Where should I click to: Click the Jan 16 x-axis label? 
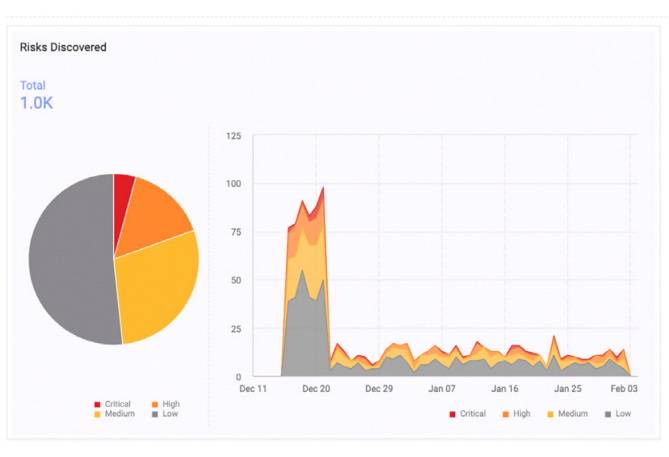pyautogui.click(x=505, y=389)
